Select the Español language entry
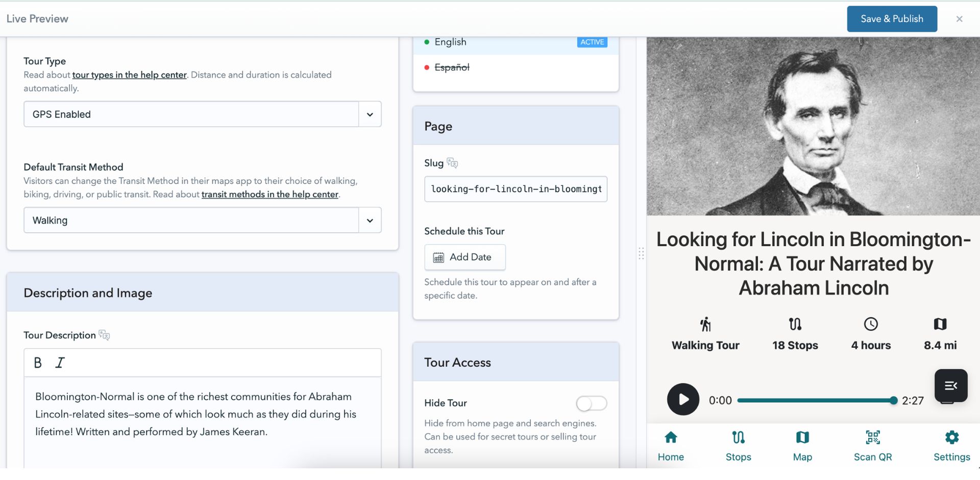Screen dimensions: 980x480 [x=452, y=67]
